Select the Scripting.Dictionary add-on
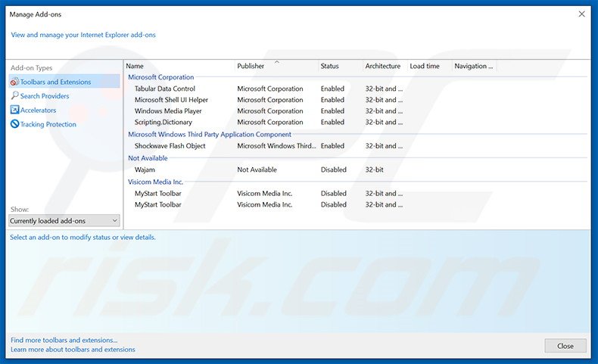The image size is (598, 364). [x=164, y=123]
